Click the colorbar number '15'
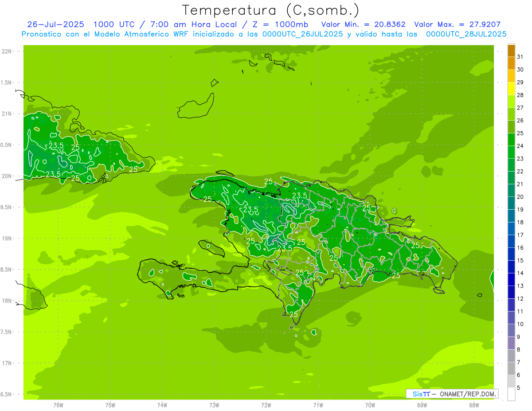Image resolution: width=532 pixels, height=411 pixels. click(520, 260)
